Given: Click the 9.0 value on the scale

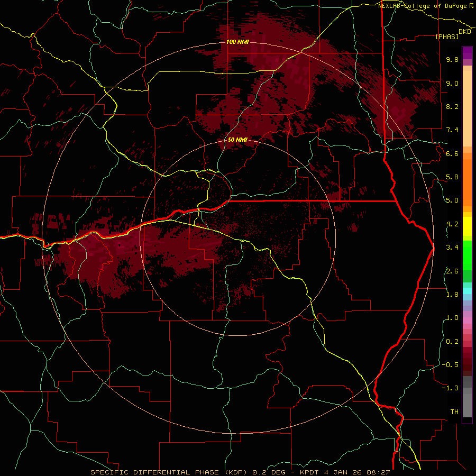Looking at the screenshot, I should pos(452,83).
